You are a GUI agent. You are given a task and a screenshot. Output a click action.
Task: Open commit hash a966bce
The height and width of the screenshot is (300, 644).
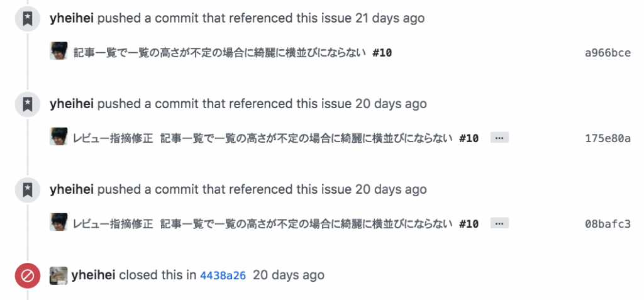pos(608,53)
